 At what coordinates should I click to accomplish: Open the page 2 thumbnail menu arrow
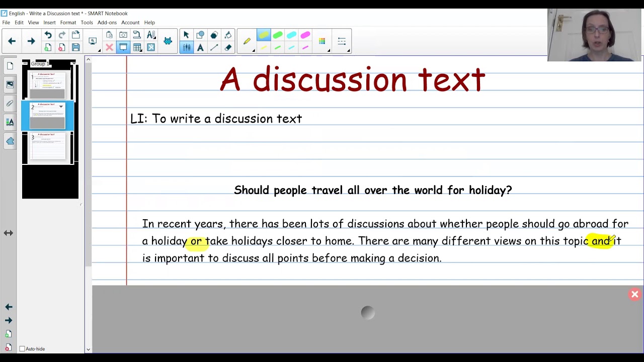[61, 107]
